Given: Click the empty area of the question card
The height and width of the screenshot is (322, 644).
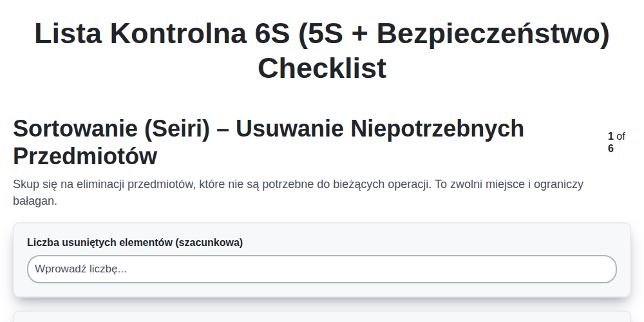Looking at the screenshot, I should pyautogui.click(x=431, y=243).
